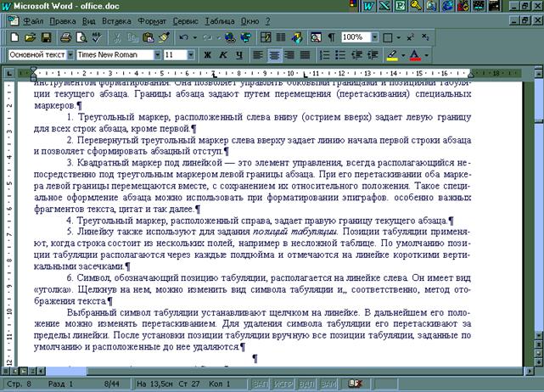544x392 pixels.
Task: Open the Файл menu
Action: point(33,21)
